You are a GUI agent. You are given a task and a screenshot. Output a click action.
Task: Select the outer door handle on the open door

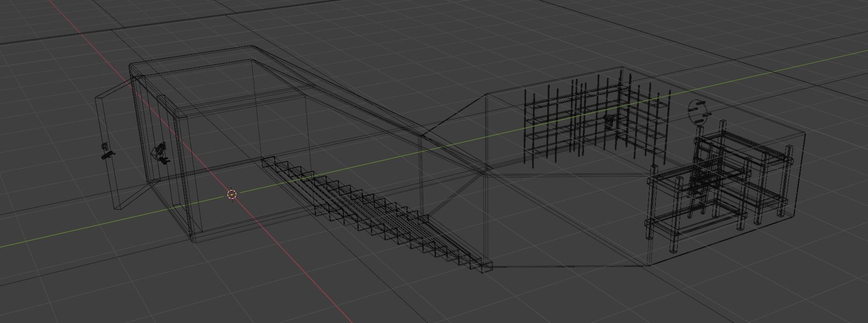tap(108, 155)
